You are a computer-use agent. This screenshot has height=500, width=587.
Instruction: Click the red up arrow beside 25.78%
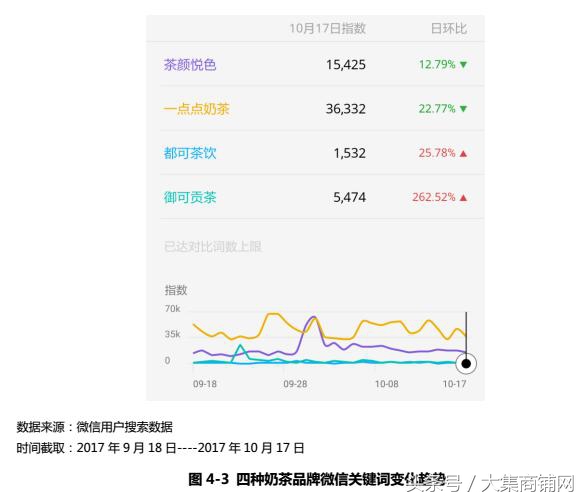pyautogui.click(x=463, y=153)
